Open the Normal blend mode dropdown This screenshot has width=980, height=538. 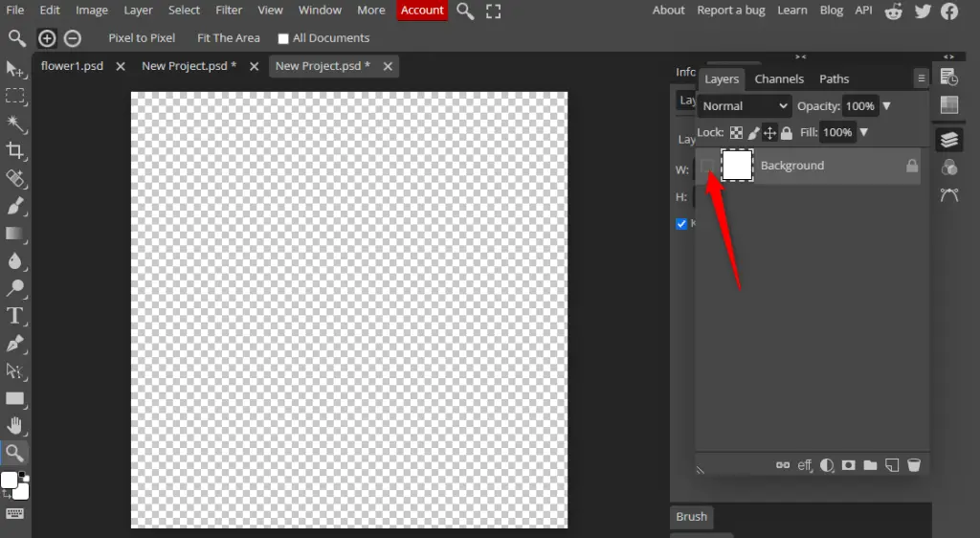(x=745, y=106)
